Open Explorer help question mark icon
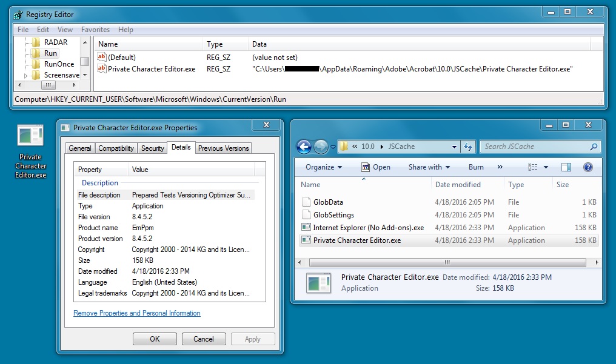The image size is (616, 364). click(x=588, y=167)
